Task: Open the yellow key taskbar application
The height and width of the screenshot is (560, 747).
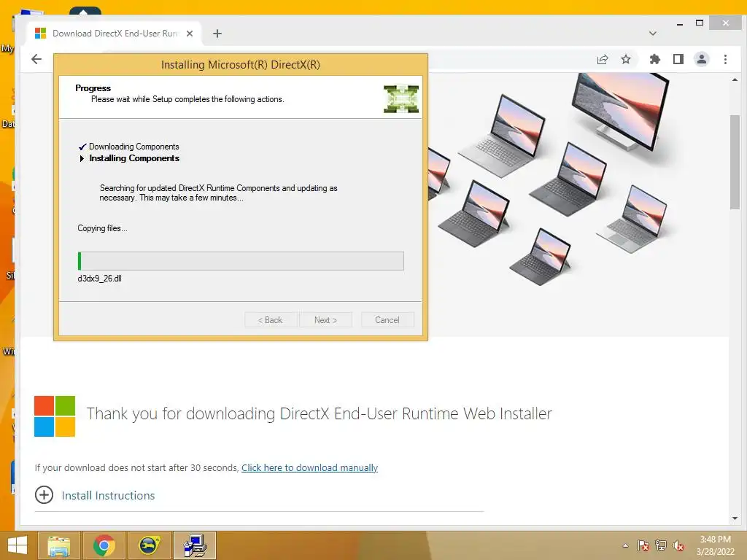Action: (x=149, y=545)
